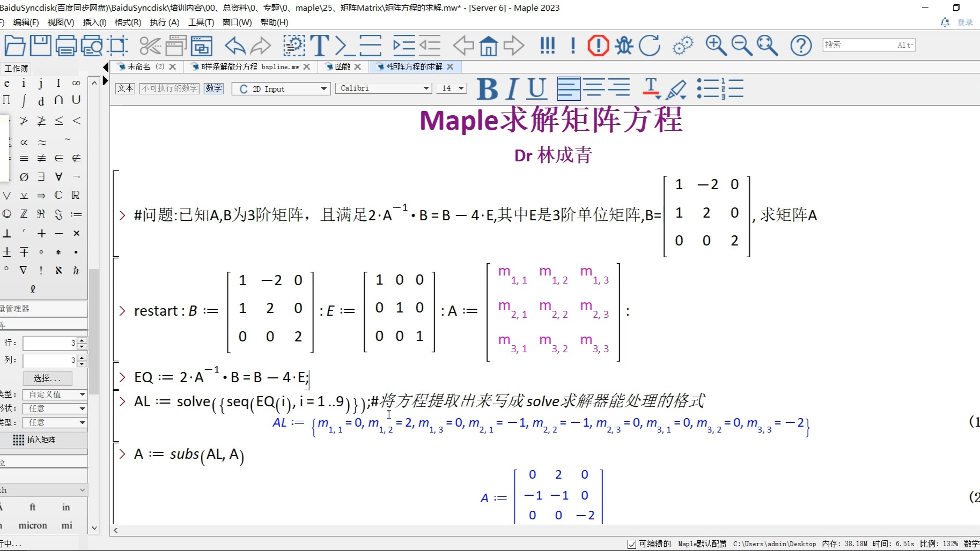Insert text region with T icon

click(x=320, y=46)
